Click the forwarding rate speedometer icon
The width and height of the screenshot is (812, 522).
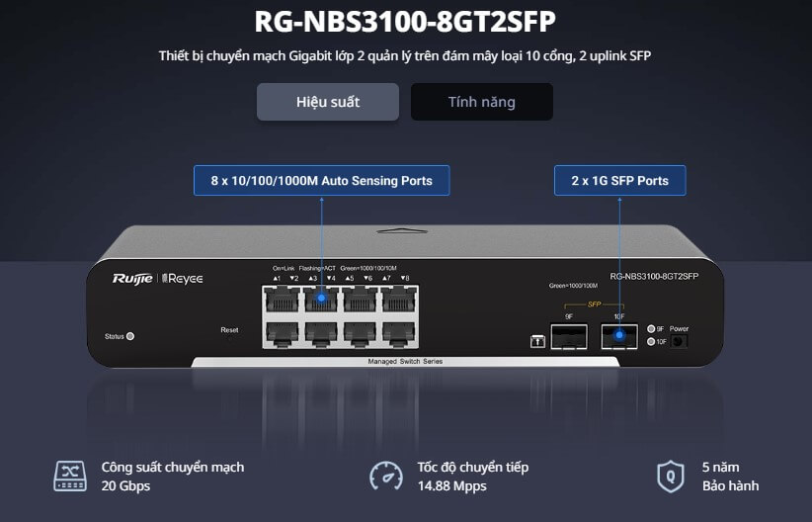pyautogui.click(x=386, y=476)
